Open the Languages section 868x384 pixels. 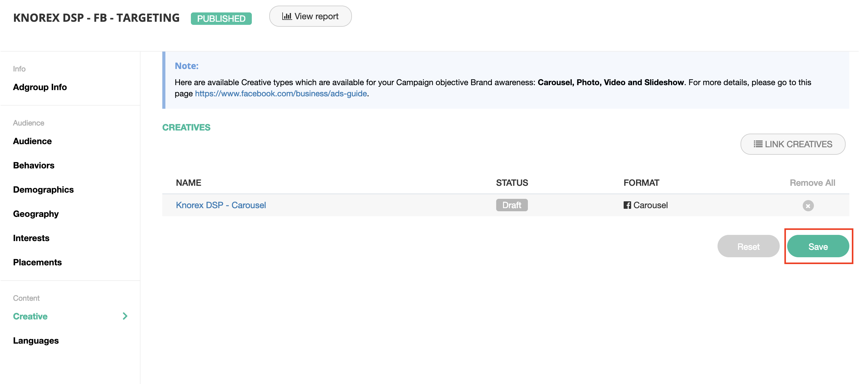tap(36, 341)
